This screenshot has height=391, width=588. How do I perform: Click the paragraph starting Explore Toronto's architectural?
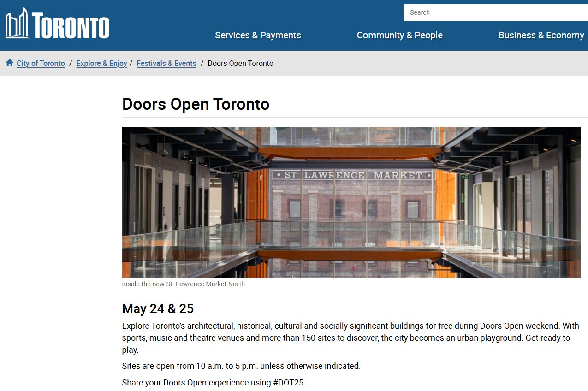tap(350, 338)
